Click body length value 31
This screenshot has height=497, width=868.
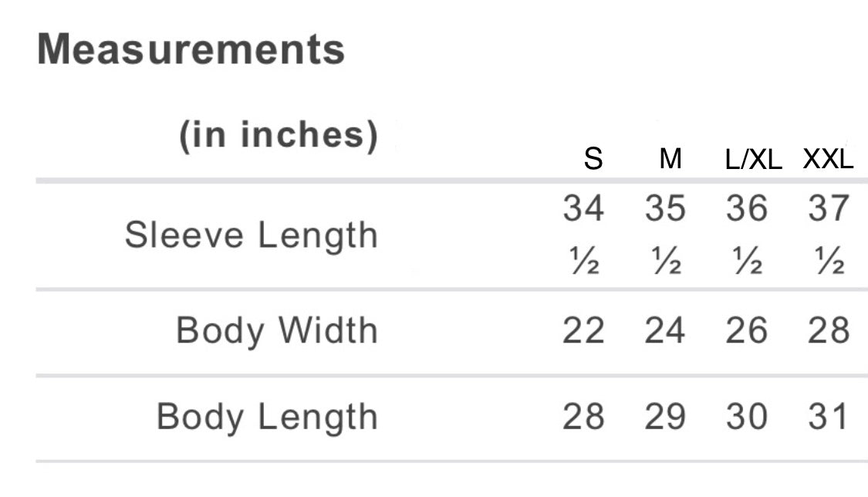(x=829, y=417)
